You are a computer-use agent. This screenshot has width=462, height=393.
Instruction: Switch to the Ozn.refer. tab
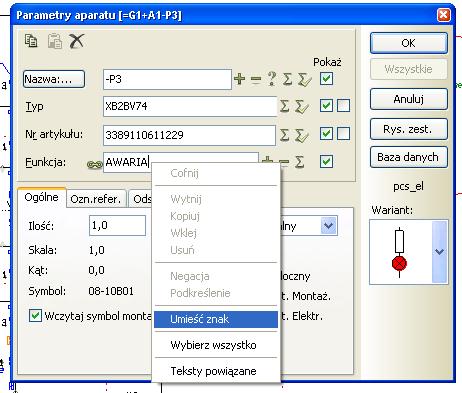click(96, 199)
